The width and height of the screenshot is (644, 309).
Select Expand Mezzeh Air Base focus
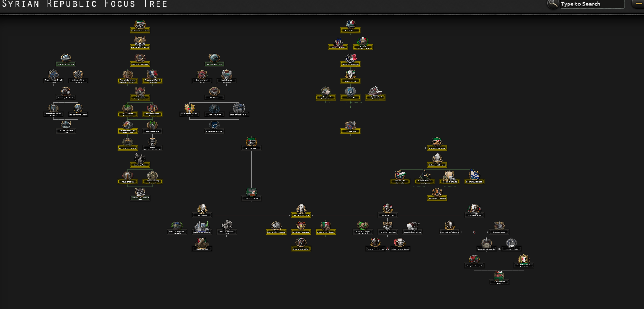[x=239, y=110]
